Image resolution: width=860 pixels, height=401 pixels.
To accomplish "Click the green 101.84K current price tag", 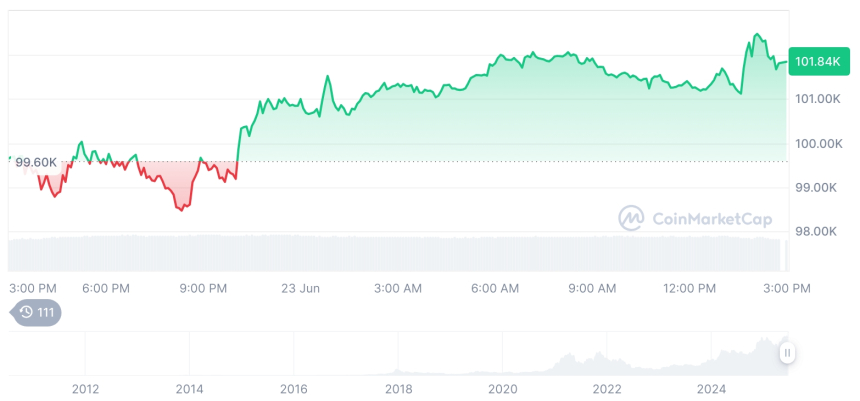I will (x=816, y=62).
